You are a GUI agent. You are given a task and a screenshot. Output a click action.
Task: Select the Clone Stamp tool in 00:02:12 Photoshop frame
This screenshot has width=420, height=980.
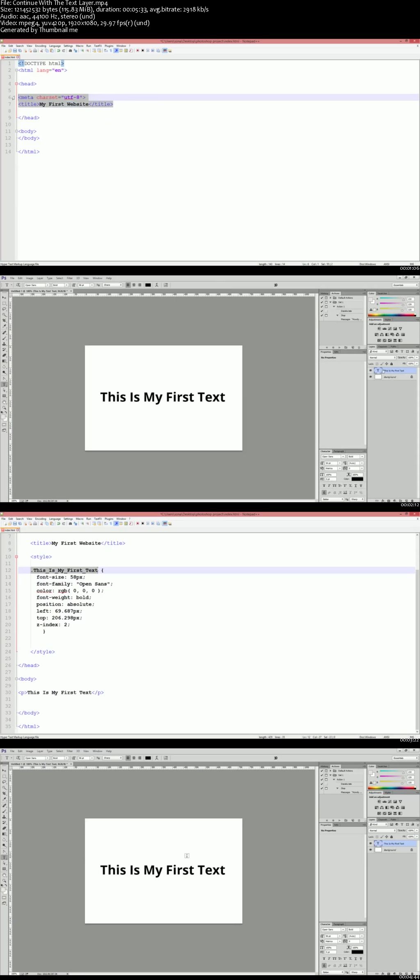tap(4, 344)
